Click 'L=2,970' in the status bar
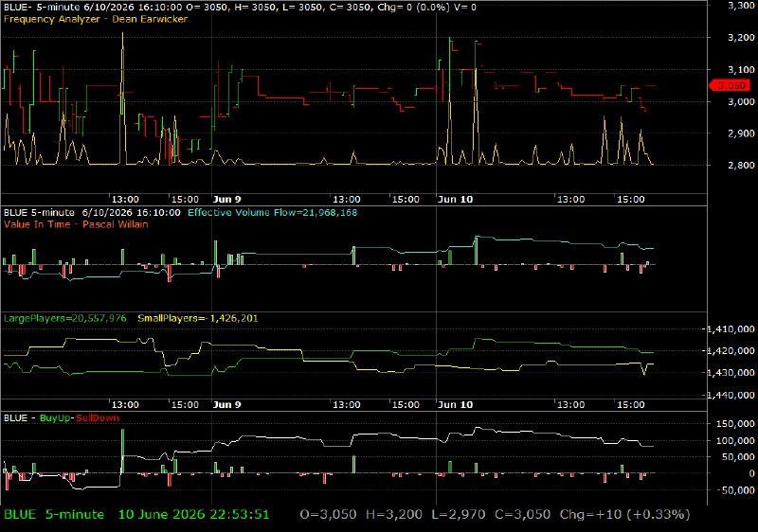The height and width of the screenshot is (532, 758). (x=458, y=515)
